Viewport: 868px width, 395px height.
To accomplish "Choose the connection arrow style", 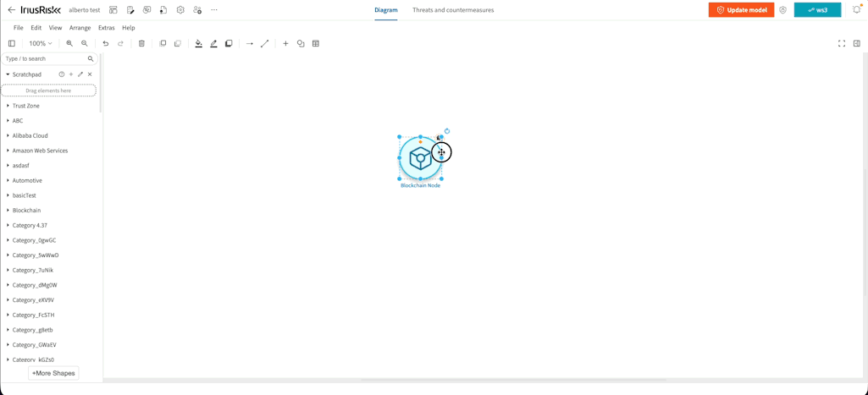I will (250, 43).
